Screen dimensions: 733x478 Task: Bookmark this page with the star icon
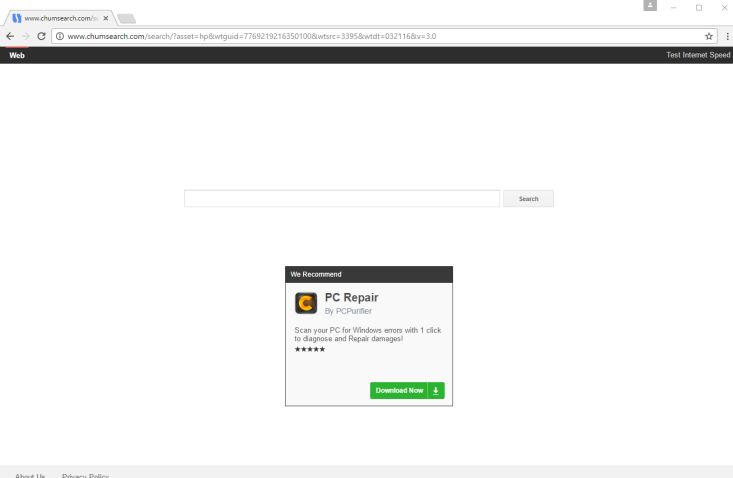click(x=709, y=36)
